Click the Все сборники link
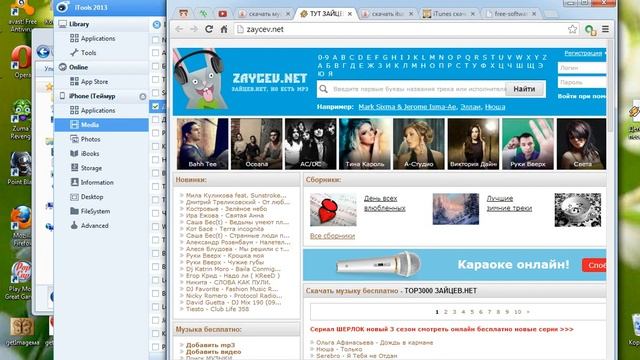Viewport: 640px width, 360px height. [332, 236]
